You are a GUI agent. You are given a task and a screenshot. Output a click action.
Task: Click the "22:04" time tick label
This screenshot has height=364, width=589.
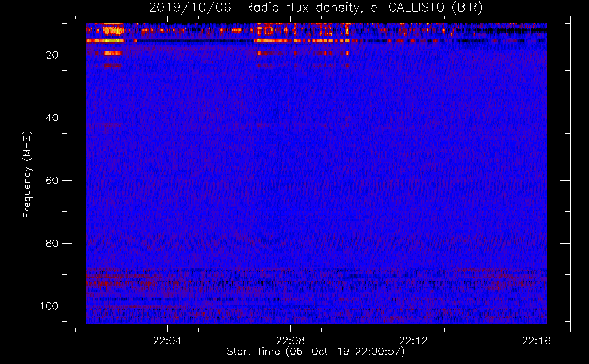pos(167,341)
